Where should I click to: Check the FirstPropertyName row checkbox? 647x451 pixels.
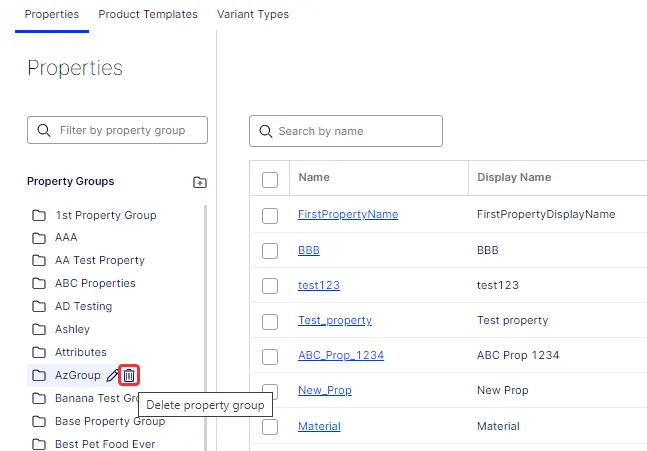[x=270, y=215]
